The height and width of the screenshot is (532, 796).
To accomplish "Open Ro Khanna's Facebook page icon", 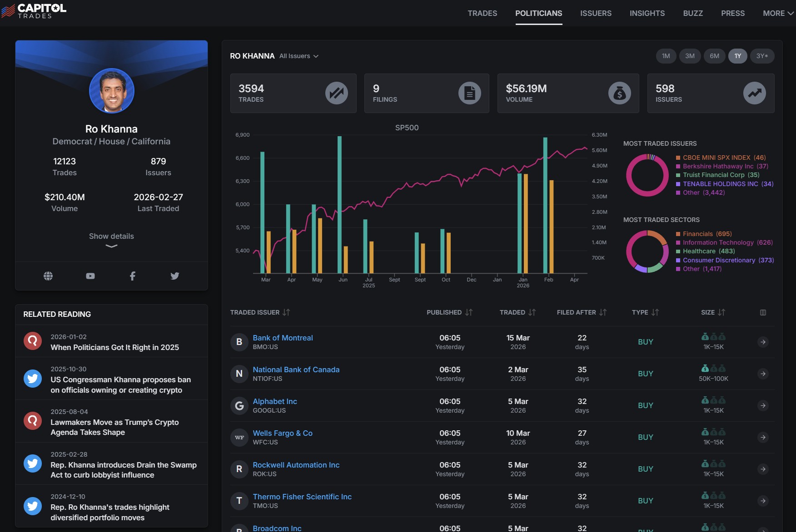I will coord(133,276).
